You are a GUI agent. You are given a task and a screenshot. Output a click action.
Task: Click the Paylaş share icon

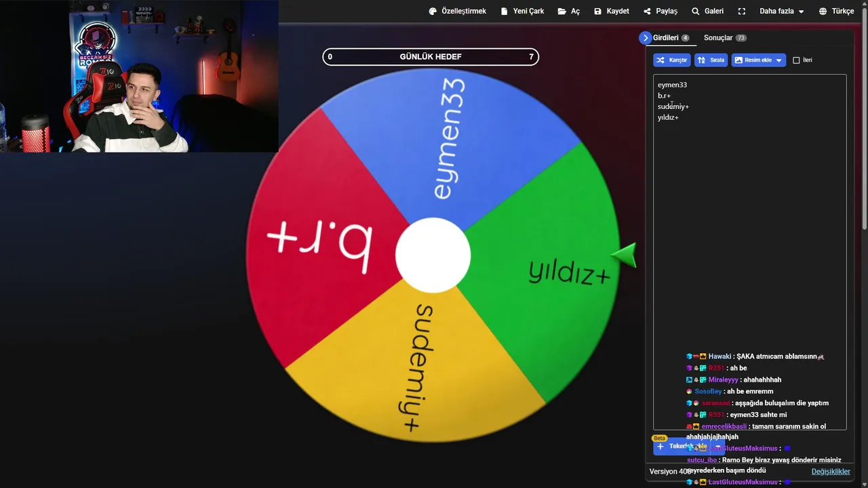[648, 12]
